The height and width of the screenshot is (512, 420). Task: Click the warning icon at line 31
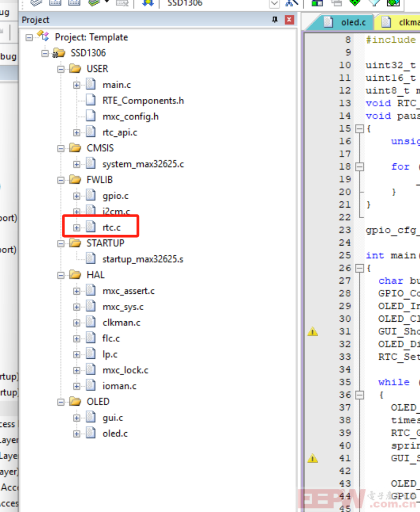[x=313, y=331]
